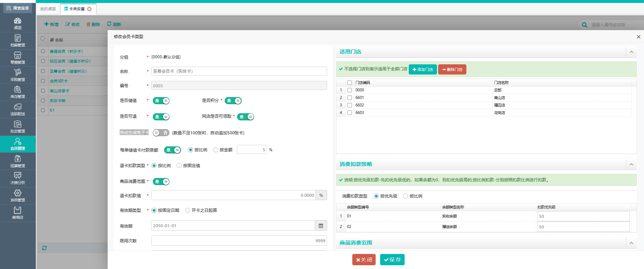The image size is (644, 269).
Task: Open the calendar picker for 有效期
Action: tap(321, 226)
